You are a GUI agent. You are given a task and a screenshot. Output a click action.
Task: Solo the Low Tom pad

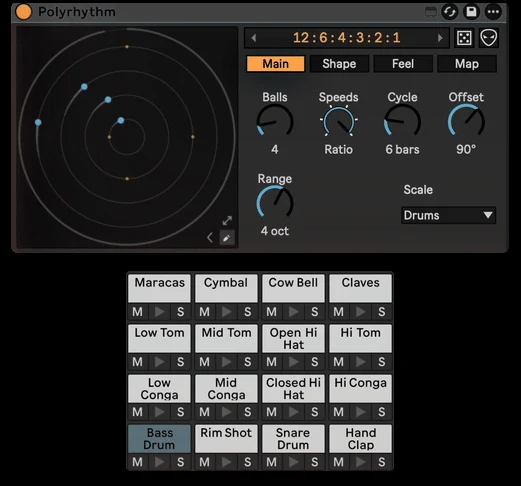coord(180,362)
